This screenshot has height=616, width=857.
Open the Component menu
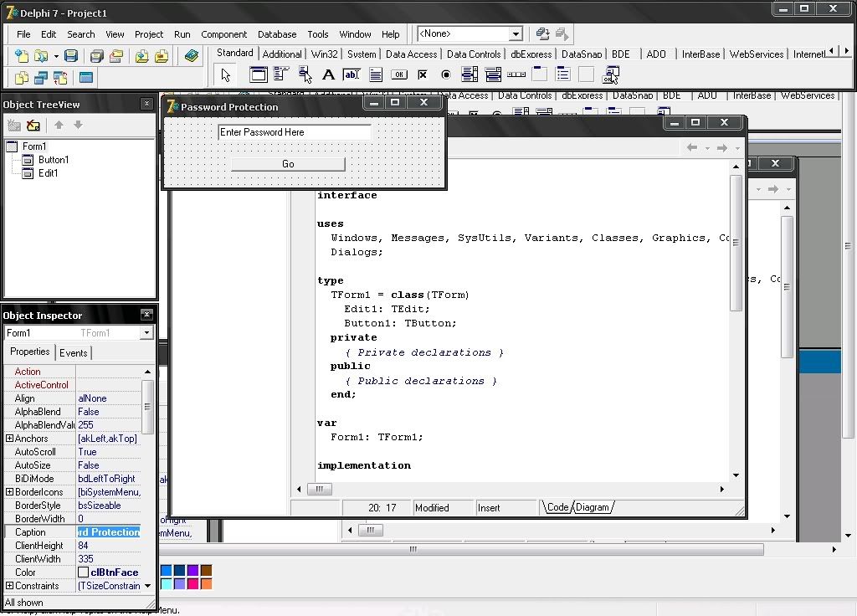[x=223, y=34]
